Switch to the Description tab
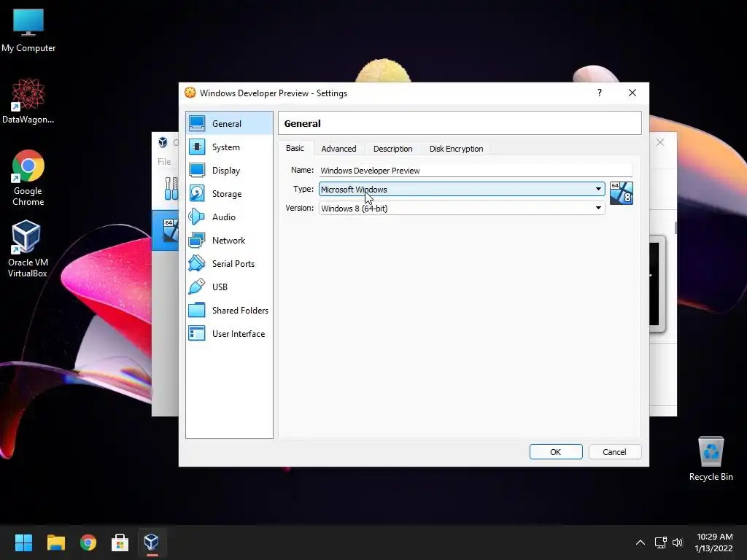 pos(393,149)
